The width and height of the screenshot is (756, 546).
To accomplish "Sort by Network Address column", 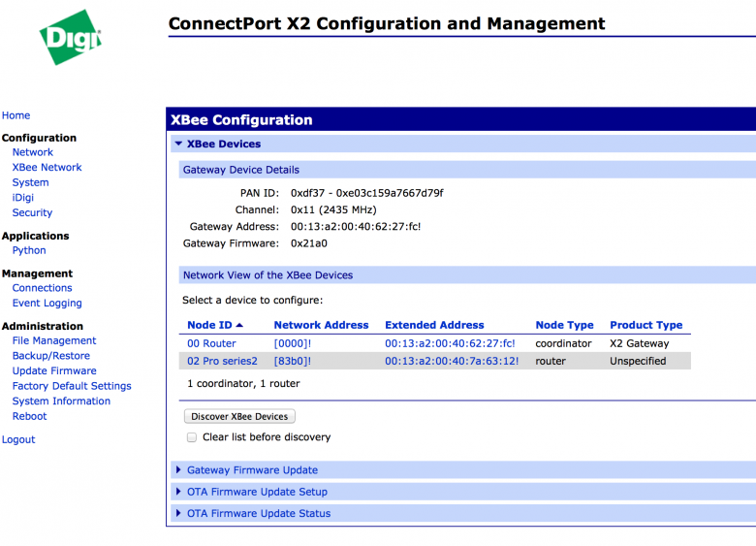I will 321,325.
